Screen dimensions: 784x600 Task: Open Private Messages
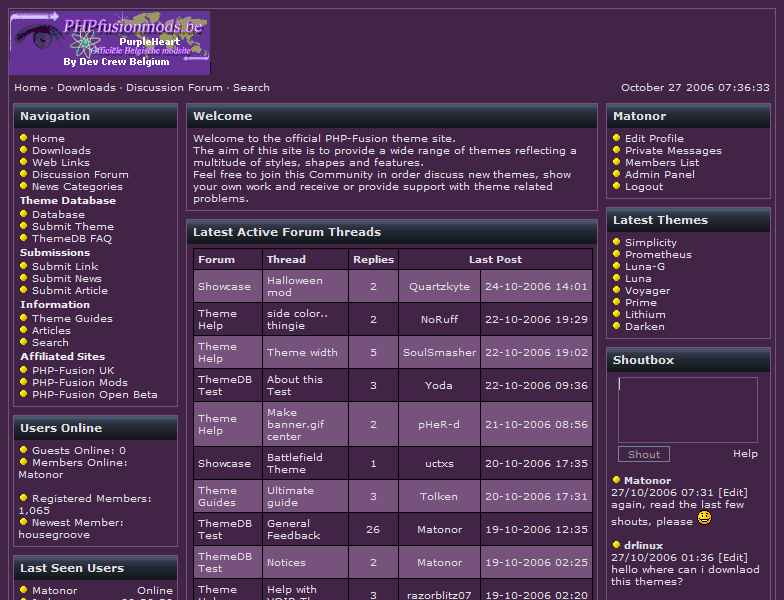pos(673,150)
